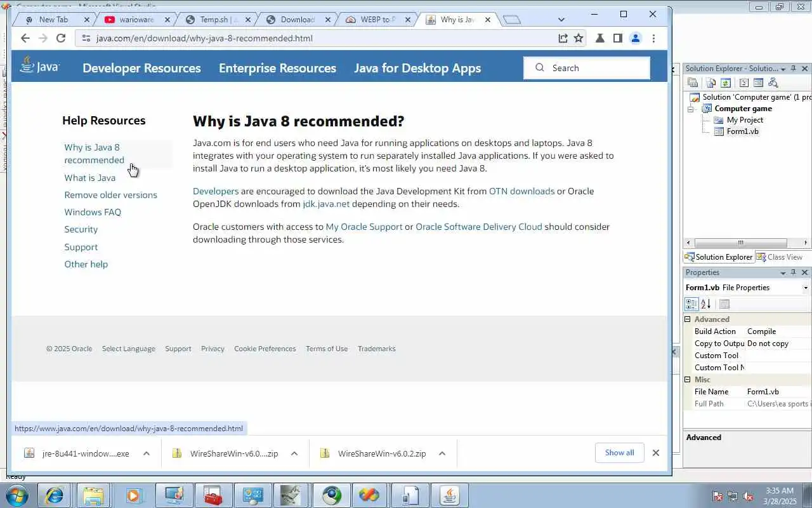This screenshot has width=812, height=508.
Task: Click Properties icon in Solution Explorer toolbar
Action: [693, 83]
